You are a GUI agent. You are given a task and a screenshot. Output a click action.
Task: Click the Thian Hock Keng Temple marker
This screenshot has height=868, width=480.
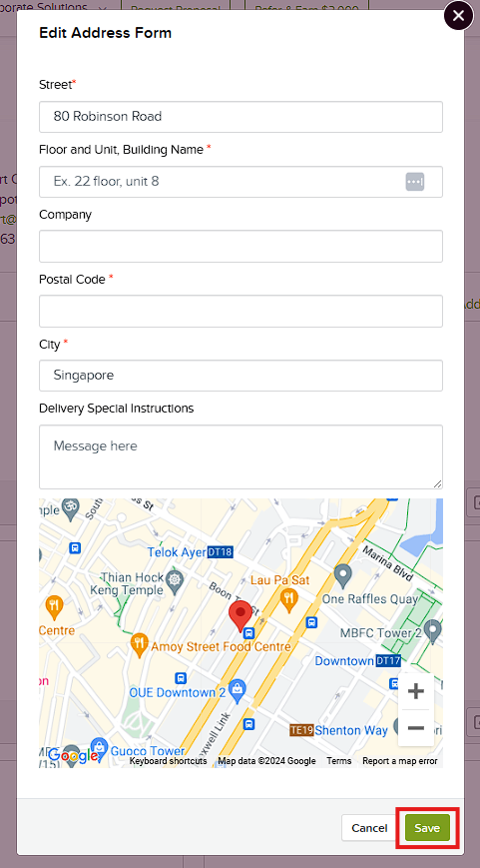pyautogui.click(x=176, y=579)
